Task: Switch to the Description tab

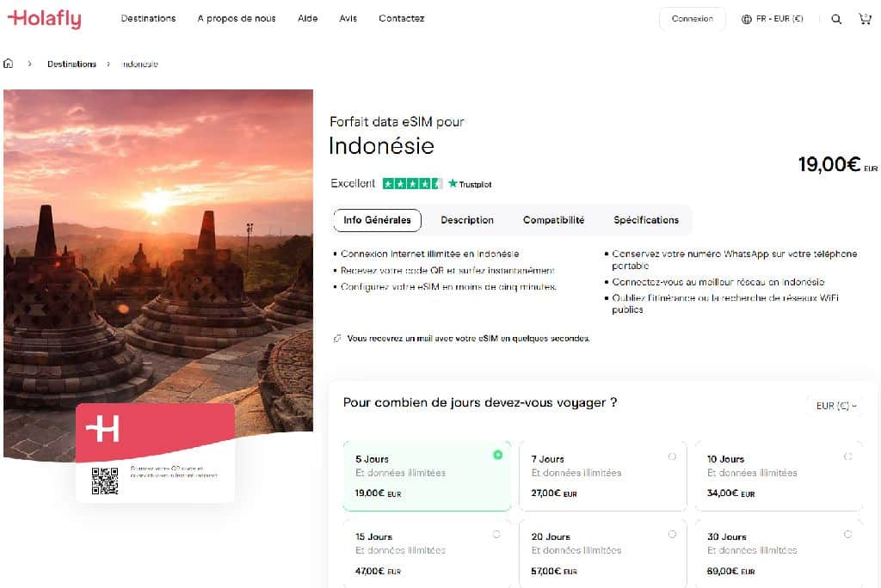Action: [467, 220]
